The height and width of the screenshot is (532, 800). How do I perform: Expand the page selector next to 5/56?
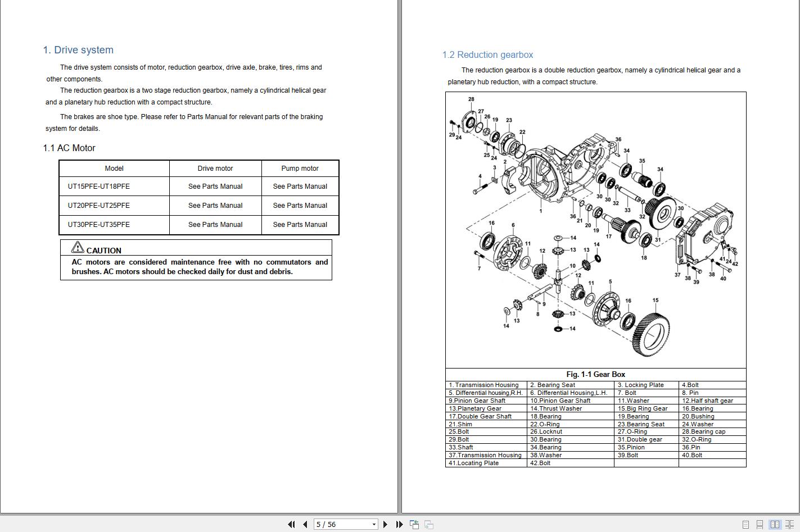tap(374, 524)
